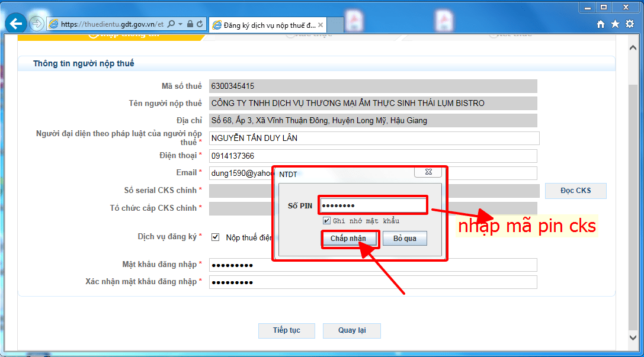Click the Số PIN input field

click(372, 205)
